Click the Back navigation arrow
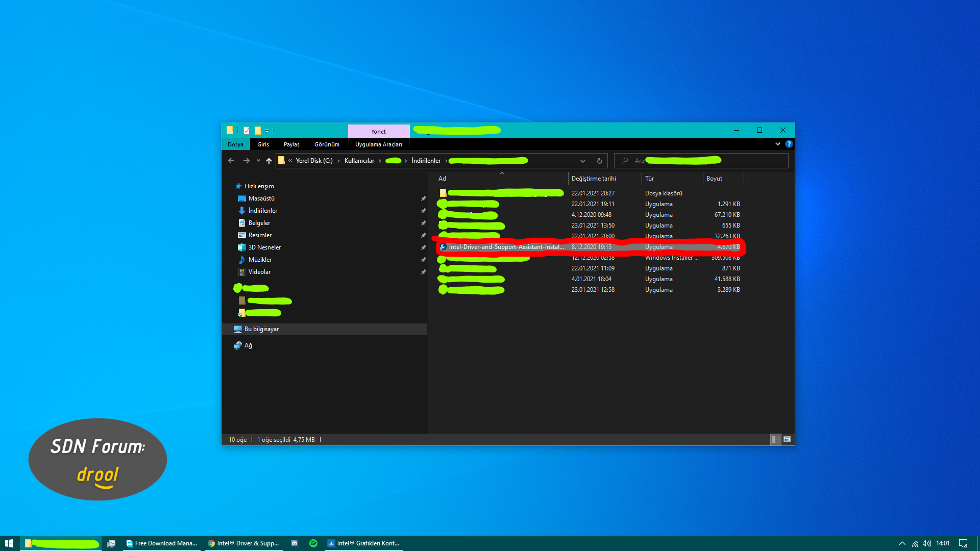Image resolution: width=980 pixels, height=551 pixels. [x=231, y=161]
